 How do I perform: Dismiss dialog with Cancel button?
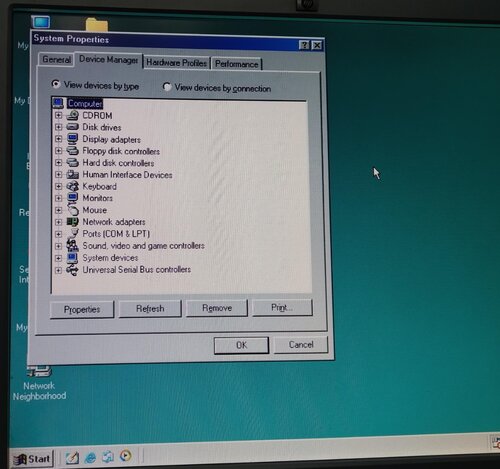click(301, 344)
